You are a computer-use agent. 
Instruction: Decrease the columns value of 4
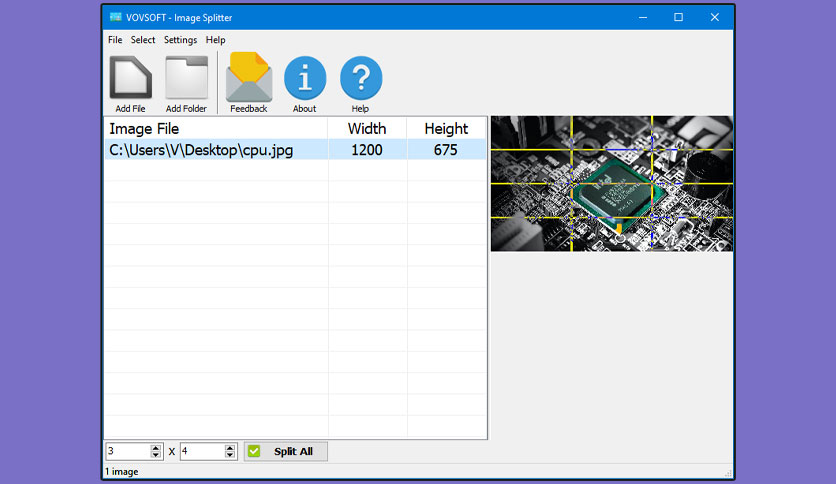(x=230, y=455)
